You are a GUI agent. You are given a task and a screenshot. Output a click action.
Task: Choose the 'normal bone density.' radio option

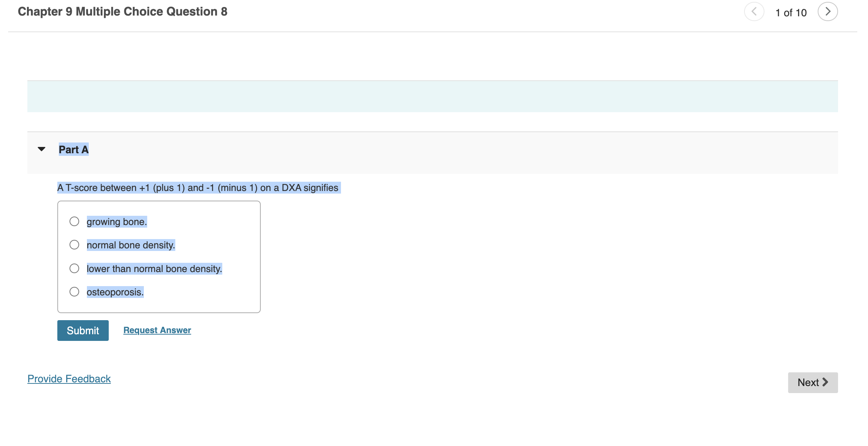coord(74,245)
